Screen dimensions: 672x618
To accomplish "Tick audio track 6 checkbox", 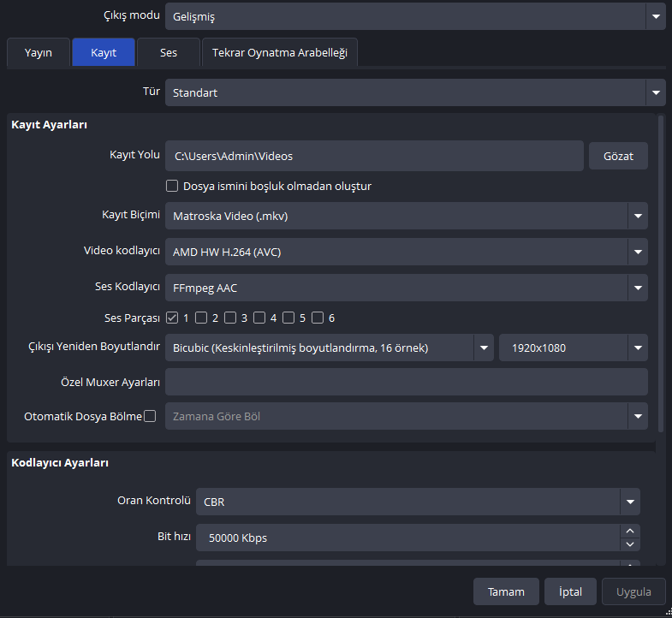I will tap(318, 318).
